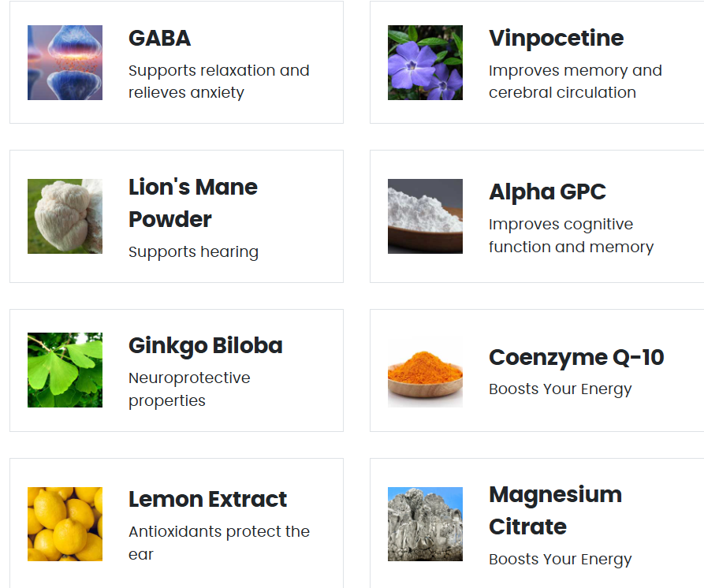Click the Ginkgo Biloba green leaf image
This screenshot has height=588, width=704.
pyautogui.click(x=65, y=370)
